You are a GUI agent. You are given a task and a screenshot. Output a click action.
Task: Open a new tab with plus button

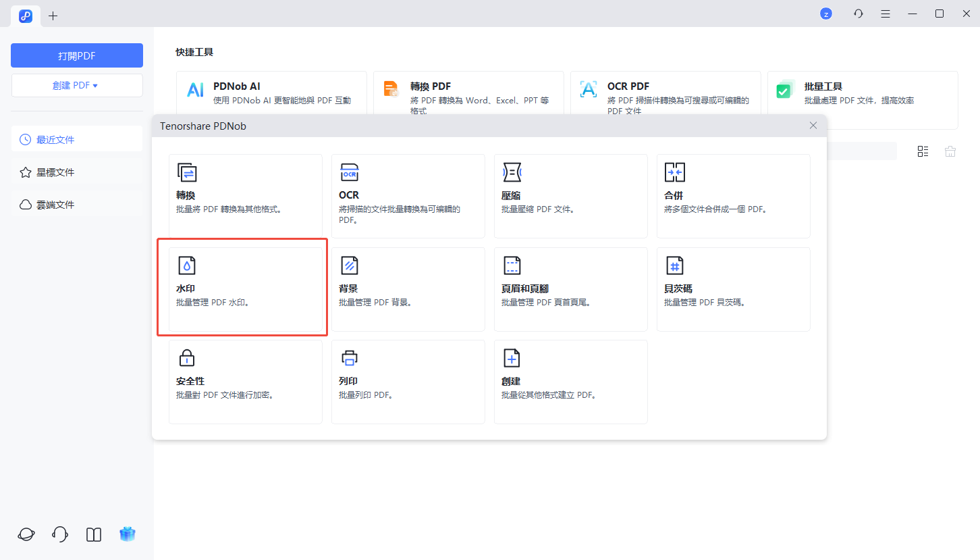click(x=53, y=16)
